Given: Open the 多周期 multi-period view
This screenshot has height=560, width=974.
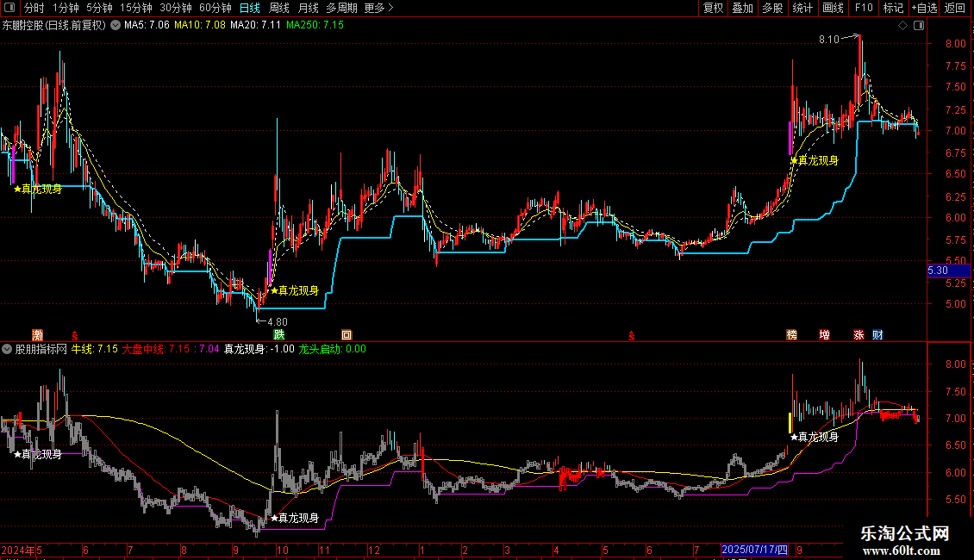Looking at the screenshot, I should [341, 8].
